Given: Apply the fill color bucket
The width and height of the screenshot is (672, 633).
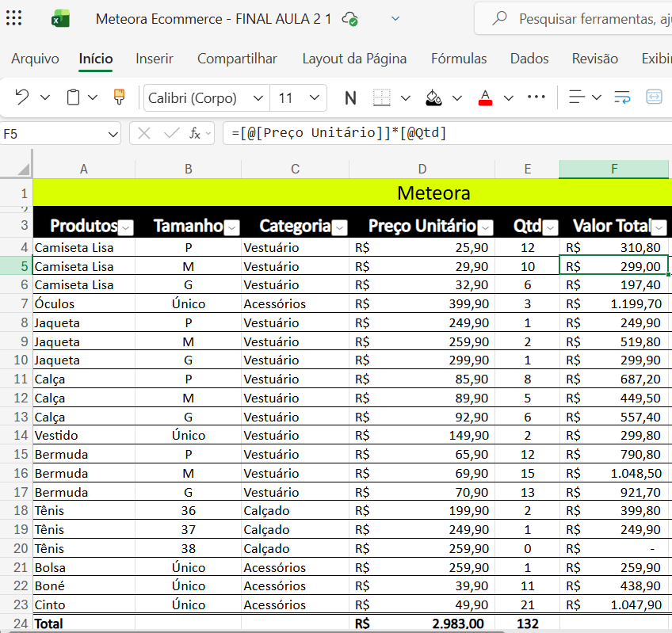Looking at the screenshot, I should coord(433,97).
